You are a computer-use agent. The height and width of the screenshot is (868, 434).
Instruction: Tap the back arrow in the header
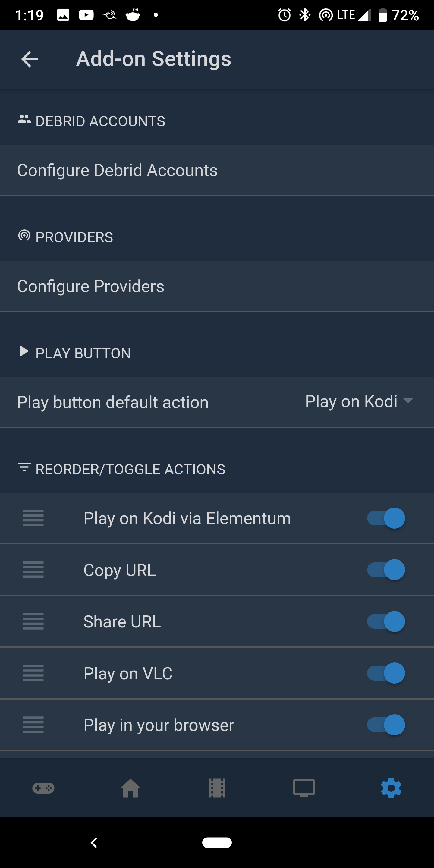30,59
